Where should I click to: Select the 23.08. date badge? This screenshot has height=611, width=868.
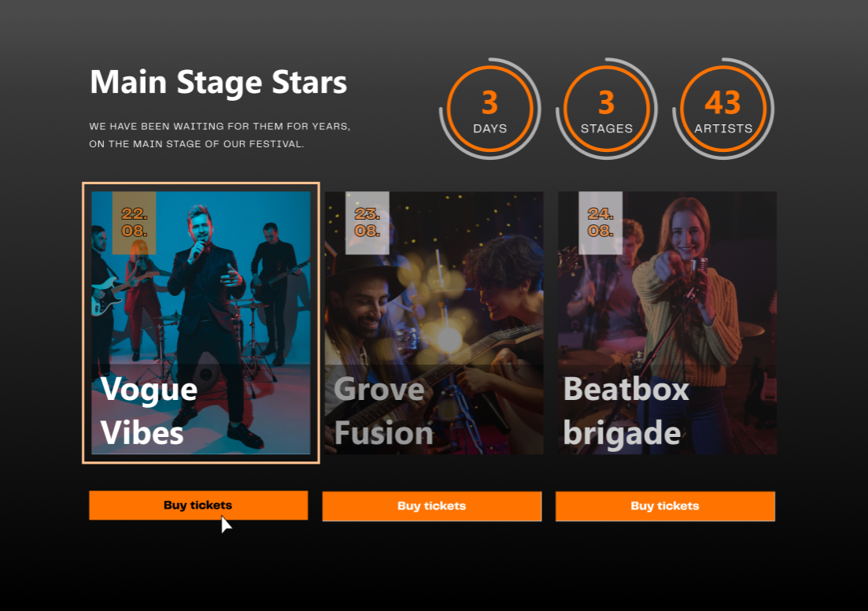click(368, 223)
